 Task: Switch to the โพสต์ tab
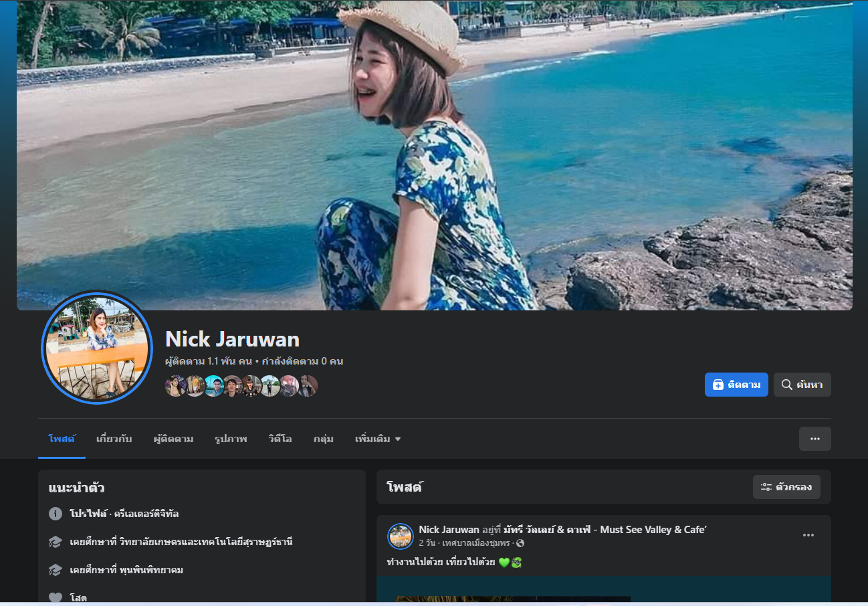coord(62,439)
